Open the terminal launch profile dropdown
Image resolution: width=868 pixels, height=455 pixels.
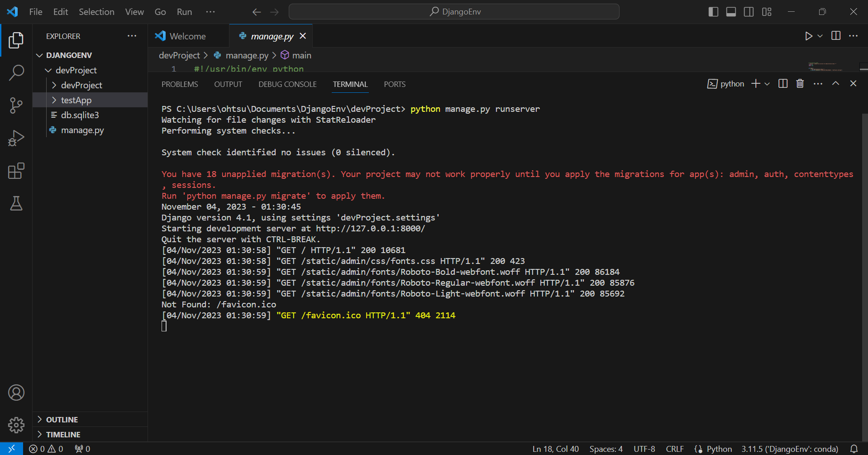point(766,83)
